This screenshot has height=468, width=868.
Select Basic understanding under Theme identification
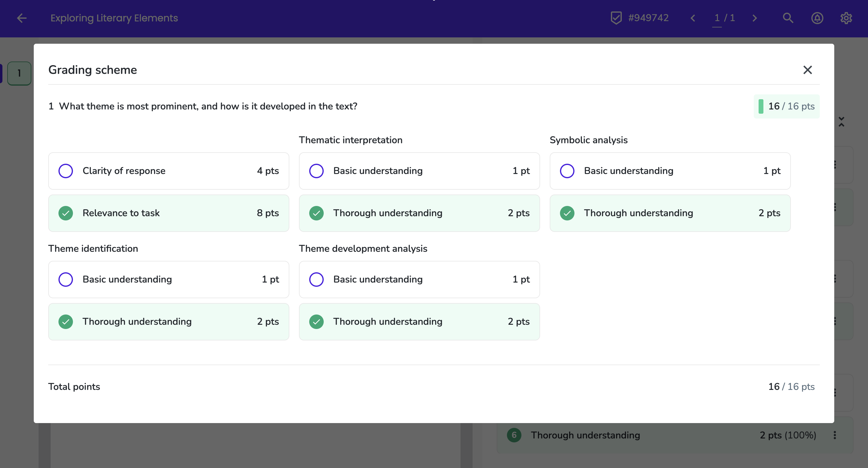click(x=168, y=280)
